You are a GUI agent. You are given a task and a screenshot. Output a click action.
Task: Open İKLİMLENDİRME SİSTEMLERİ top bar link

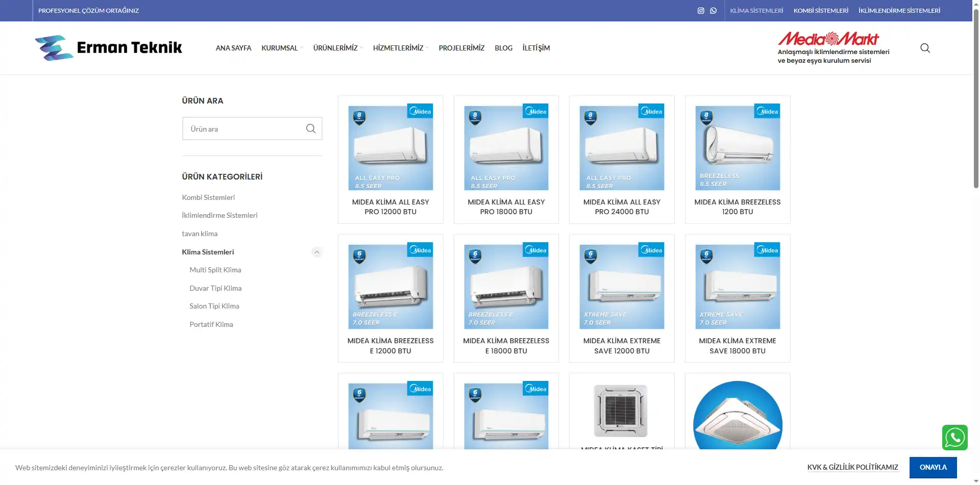click(x=899, y=11)
